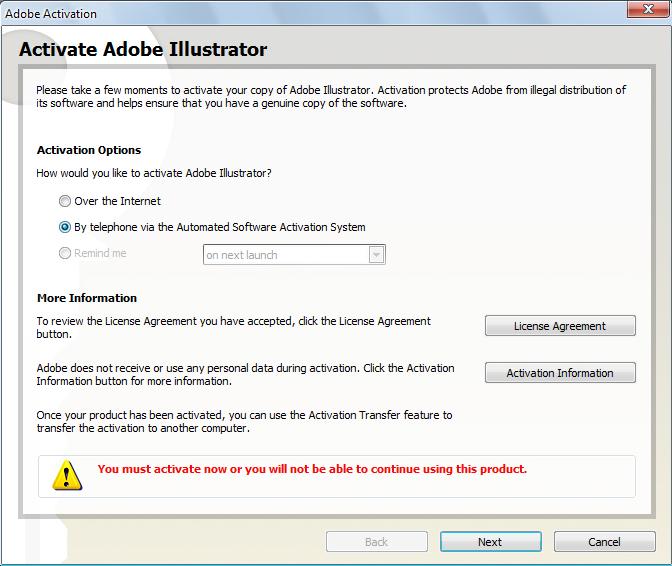Click the Next button
The height and width of the screenshot is (566, 672).
[x=490, y=542]
